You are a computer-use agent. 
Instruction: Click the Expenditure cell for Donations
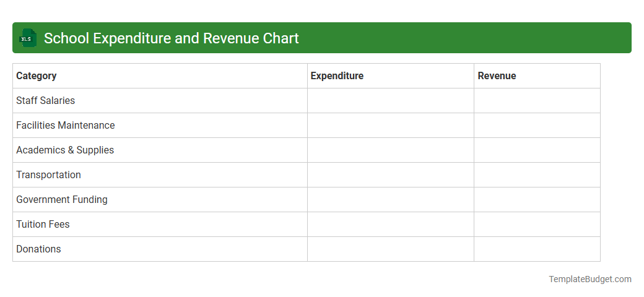391,249
